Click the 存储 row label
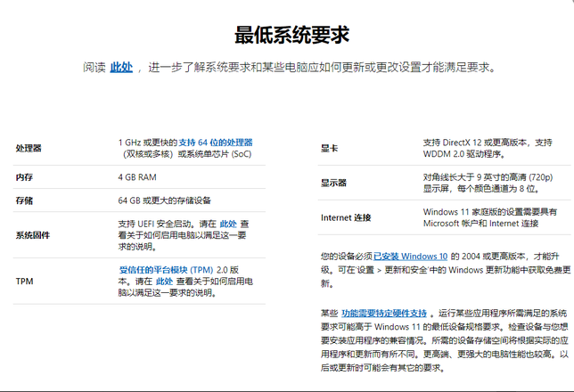The image size is (574, 392). (24, 200)
